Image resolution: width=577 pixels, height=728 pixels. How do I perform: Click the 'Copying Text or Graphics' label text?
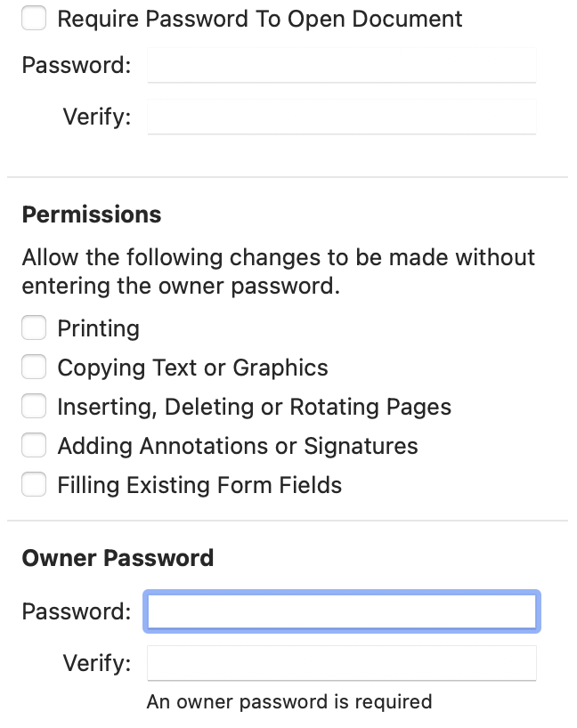pos(192,368)
